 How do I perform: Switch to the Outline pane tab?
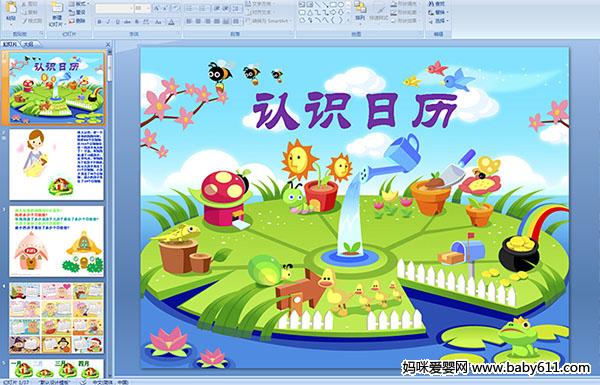pyautogui.click(x=27, y=44)
